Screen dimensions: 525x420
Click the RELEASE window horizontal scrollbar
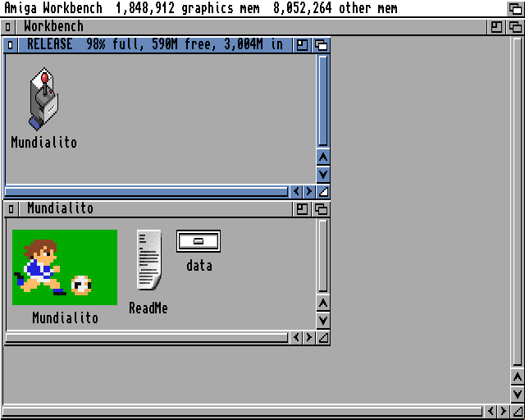[x=147, y=192]
